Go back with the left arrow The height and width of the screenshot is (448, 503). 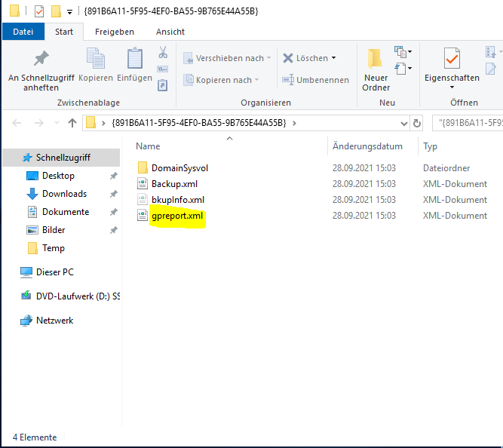[x=17, y=123]
